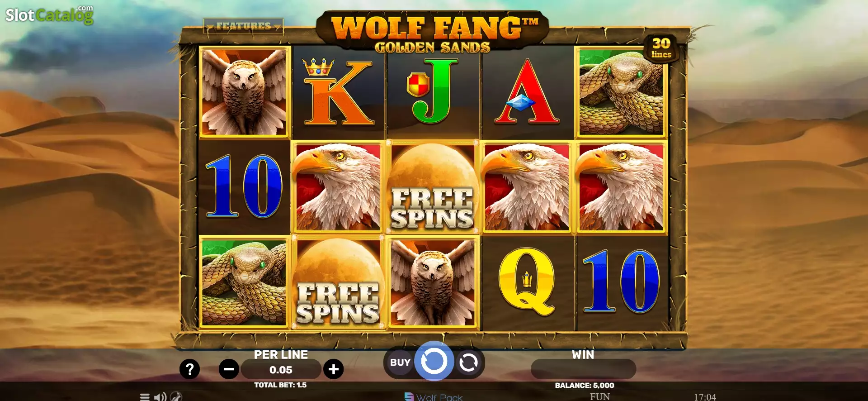Select the per line value 0.05 field

[x=281, y=370]
